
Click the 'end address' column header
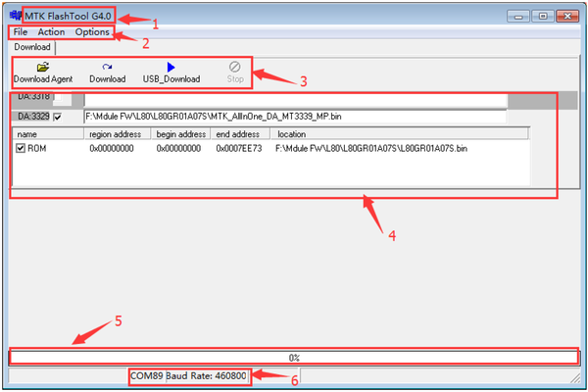240,134
